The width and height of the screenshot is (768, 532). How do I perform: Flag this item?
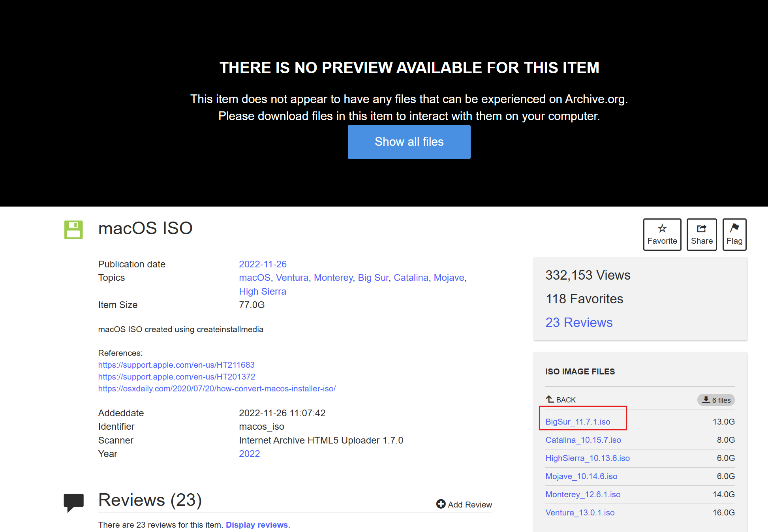point(734,235)
